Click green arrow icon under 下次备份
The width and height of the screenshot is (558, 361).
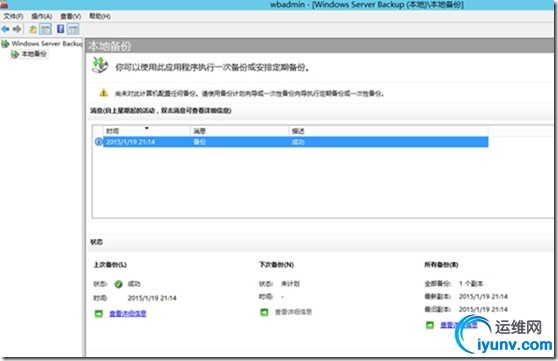(264, 312)
